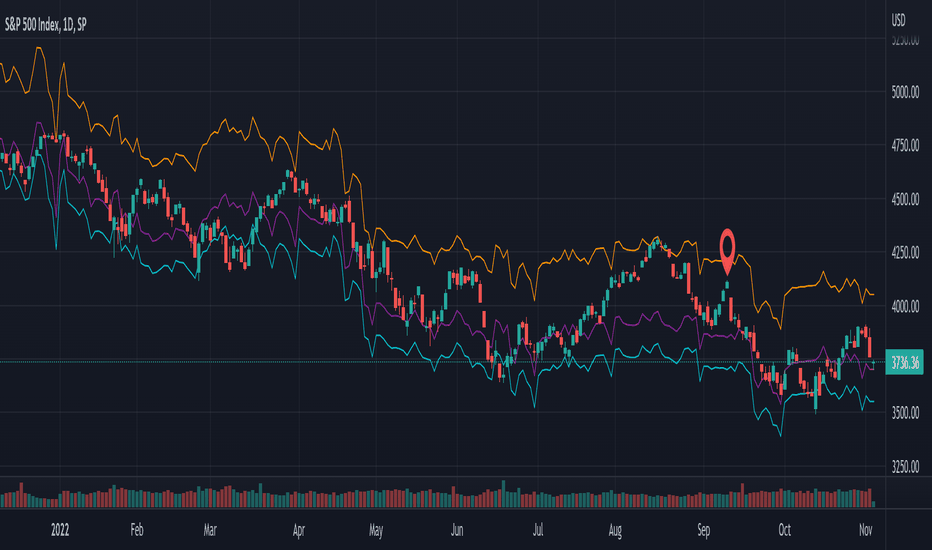Click the Apr label on time axis
Viewport: 932px width, 550px height.
[298, 530]
